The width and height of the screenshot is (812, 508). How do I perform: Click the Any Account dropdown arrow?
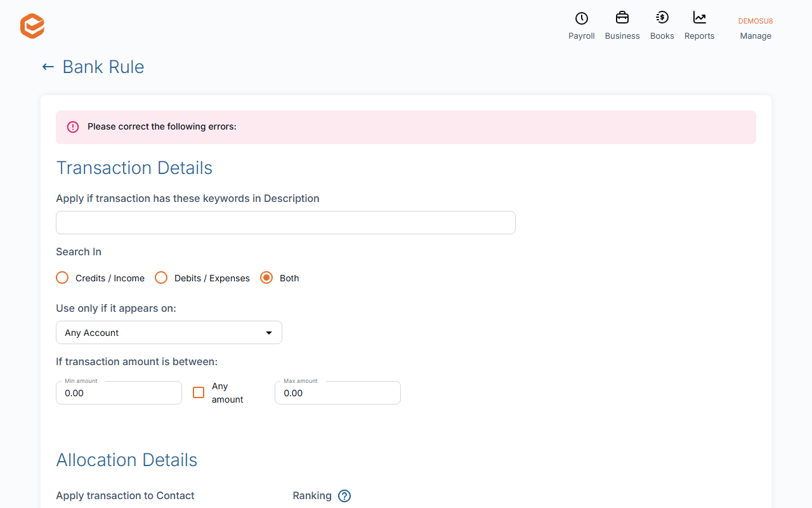tap(269, 333)
